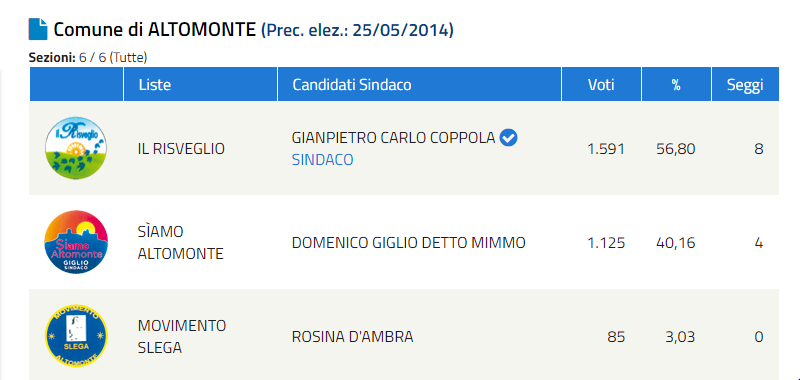Screen dimensions: 800x380
Task: Select the IL RISVEGLIO list name
Action: point(181,148)
